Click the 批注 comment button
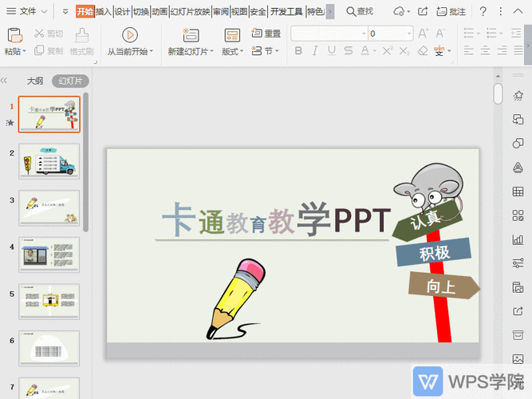This screenshot has height=399, width=532. 452,11
